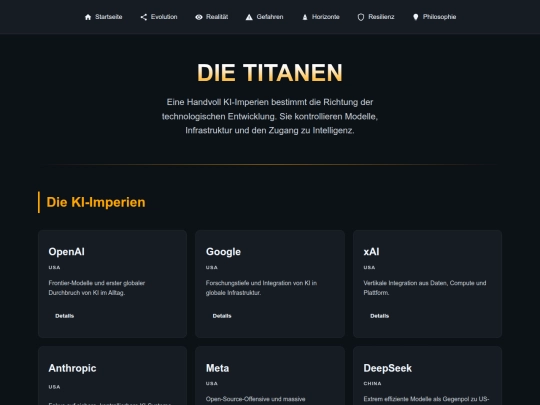Click the warning triangle icon beside Gefahren
The width and height of the screenshot is (540, 405).
pyautogui.click(x=249, y=17)
